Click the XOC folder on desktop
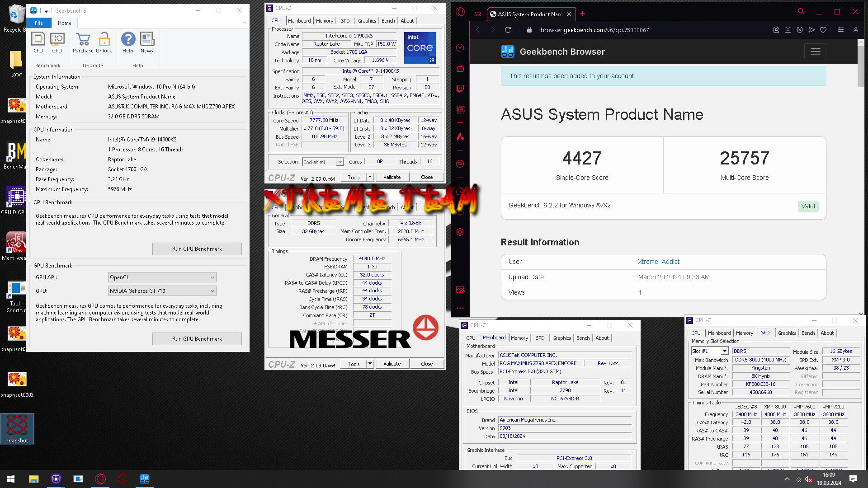The height and width of the screenshot is (488, 868). [16, 65]
